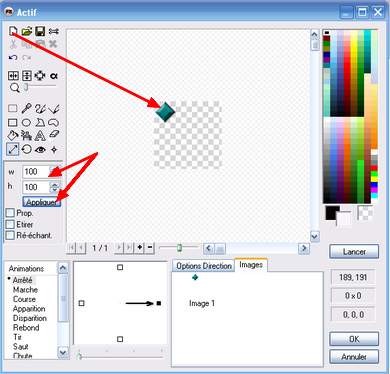Image resolution: width=390 pixels, height=374 pixels.
Task: Select the color picker eyedropper tool
Action: [x=26, y=109]
